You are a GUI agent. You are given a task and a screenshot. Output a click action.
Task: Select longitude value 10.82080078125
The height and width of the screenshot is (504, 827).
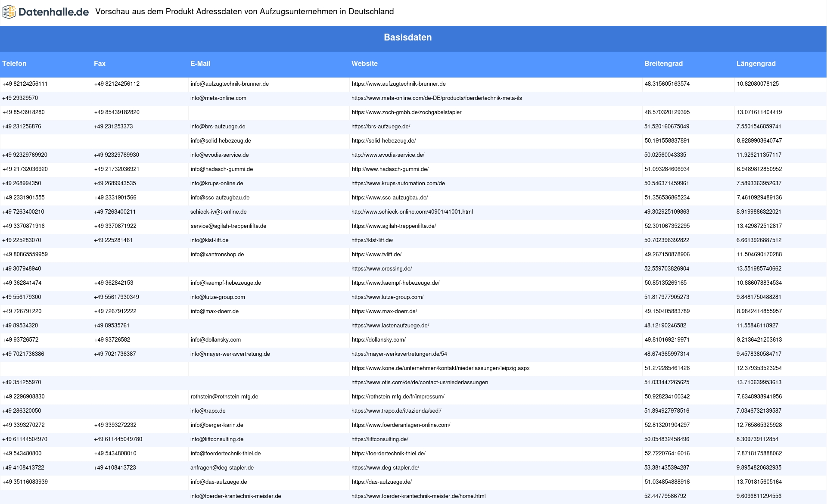click(x=758, y=84)
